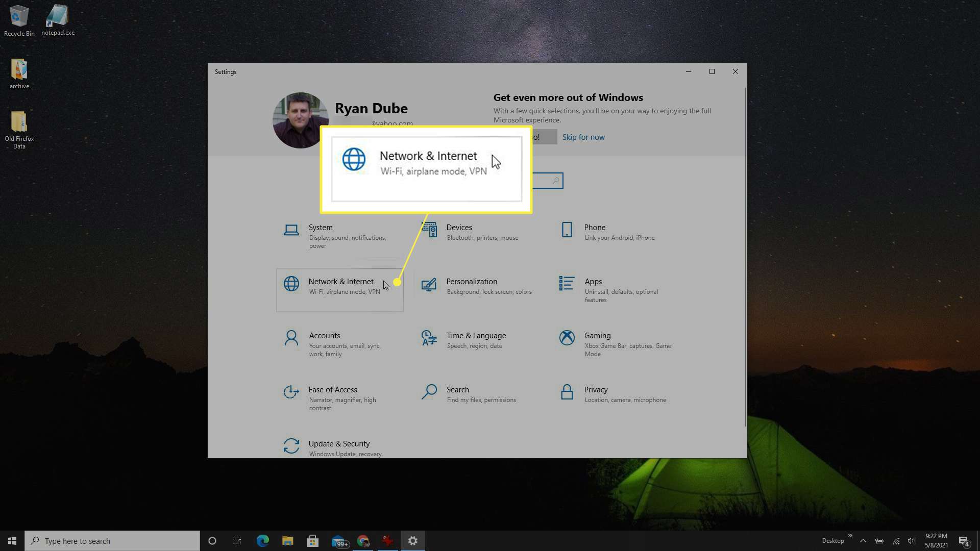Click the Accounts category title

click(x=324, y=336)
